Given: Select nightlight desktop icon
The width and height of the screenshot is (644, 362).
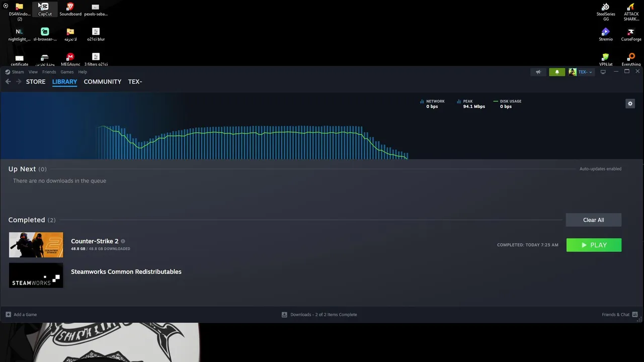Looking at the screenshot, I should [x=19, y=35].
